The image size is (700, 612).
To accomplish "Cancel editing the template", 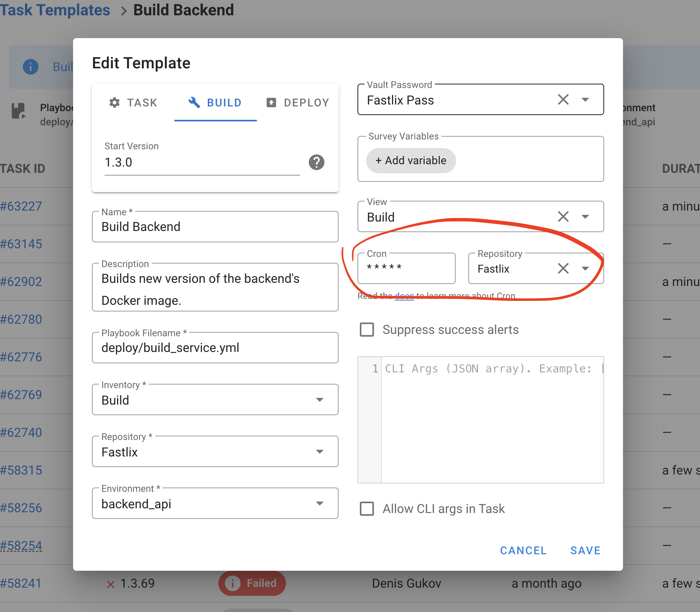I will click(523, 550).
